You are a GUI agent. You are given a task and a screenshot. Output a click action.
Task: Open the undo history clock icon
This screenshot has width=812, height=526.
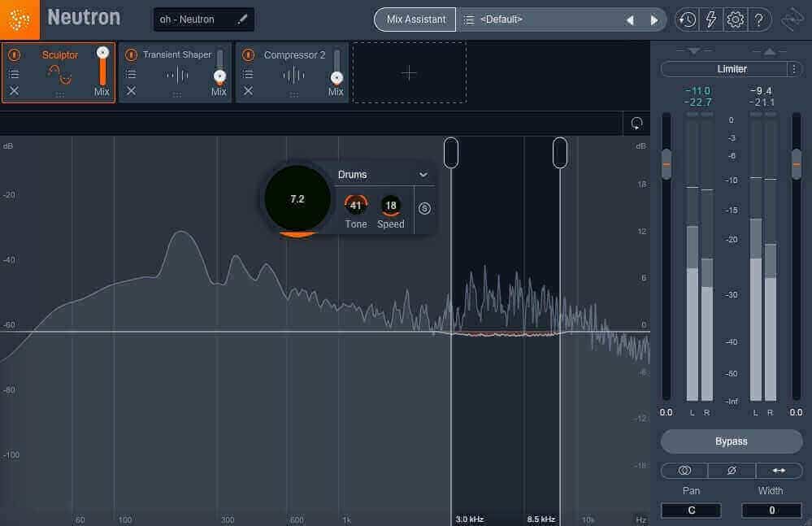(687, 20)
